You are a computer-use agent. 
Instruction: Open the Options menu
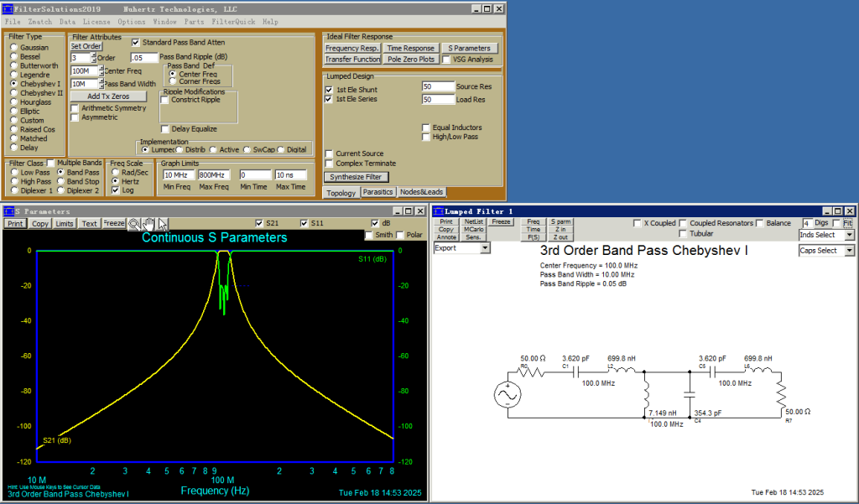(132, 22)
